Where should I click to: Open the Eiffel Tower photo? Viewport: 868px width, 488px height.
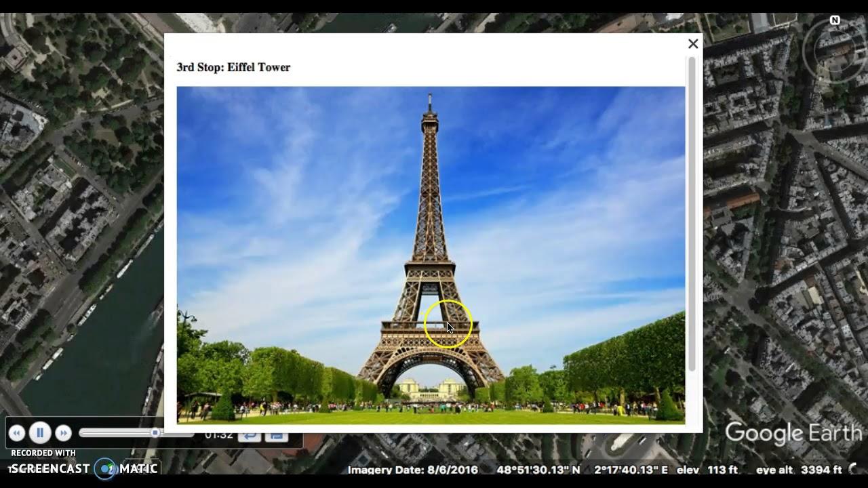[431, 255]
